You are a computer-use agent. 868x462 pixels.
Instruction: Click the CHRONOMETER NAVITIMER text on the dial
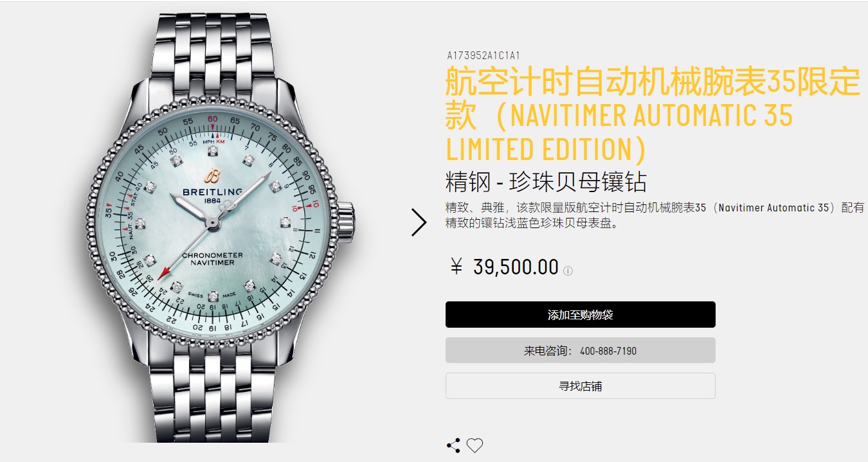click(x=213, y=260)
